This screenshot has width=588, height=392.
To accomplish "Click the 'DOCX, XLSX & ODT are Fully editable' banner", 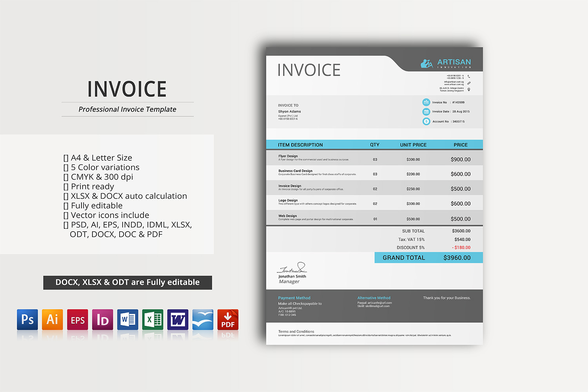I will pyautogui.click(x=127, y=283).
